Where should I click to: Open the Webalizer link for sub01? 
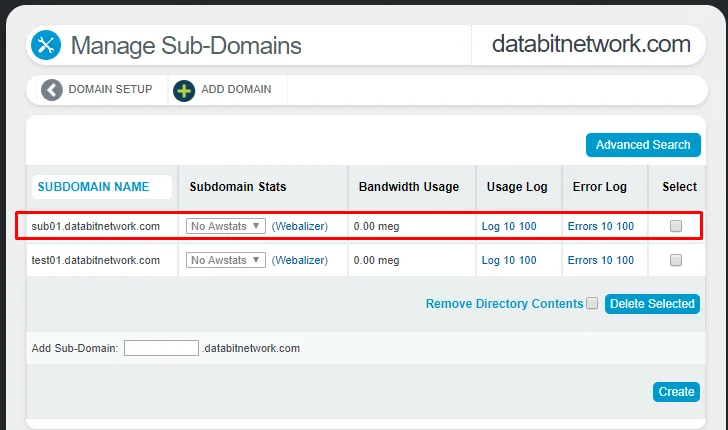(300, 226)
